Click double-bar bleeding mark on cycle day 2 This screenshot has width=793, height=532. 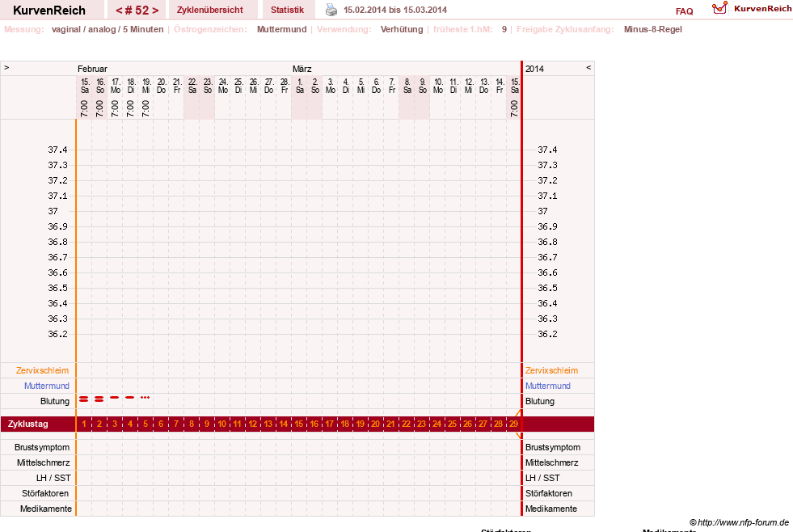pyautogui.click(x=99, y=399)
